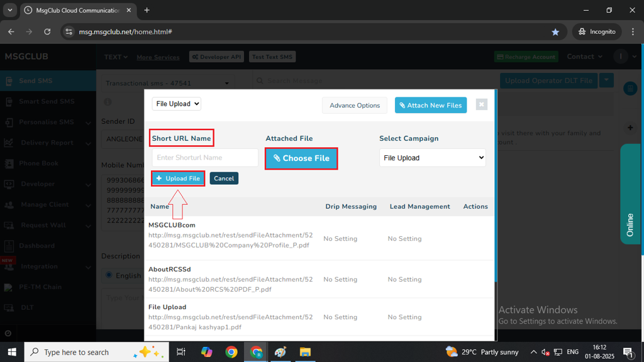Click the Smart Send SMS sidebar icon
644x362 pixels.
point(9,101)
